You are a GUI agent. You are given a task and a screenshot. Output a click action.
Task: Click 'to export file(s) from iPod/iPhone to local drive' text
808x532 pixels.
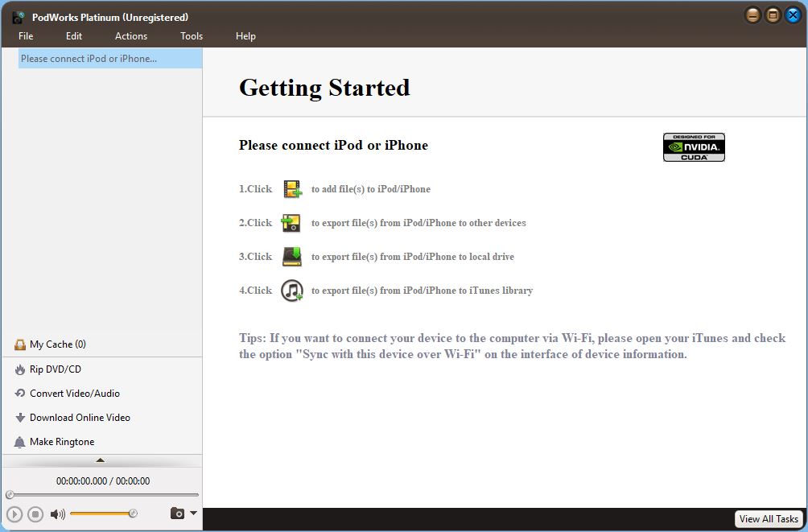tap(412, 256)
